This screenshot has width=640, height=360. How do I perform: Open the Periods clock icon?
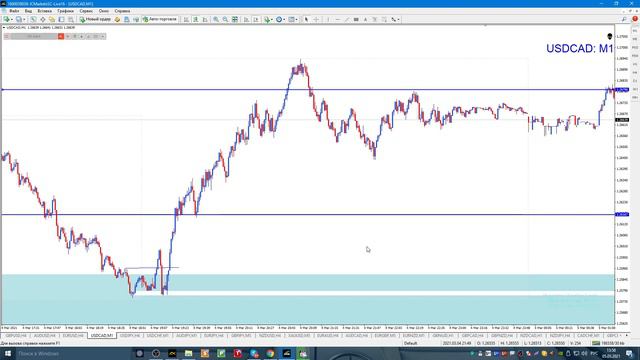[279, 19]
